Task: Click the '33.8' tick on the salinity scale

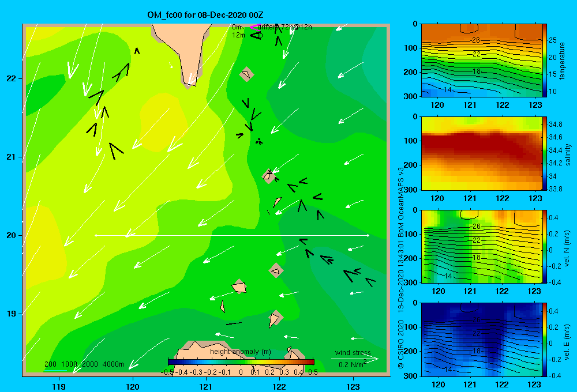Action: (556, 189)
